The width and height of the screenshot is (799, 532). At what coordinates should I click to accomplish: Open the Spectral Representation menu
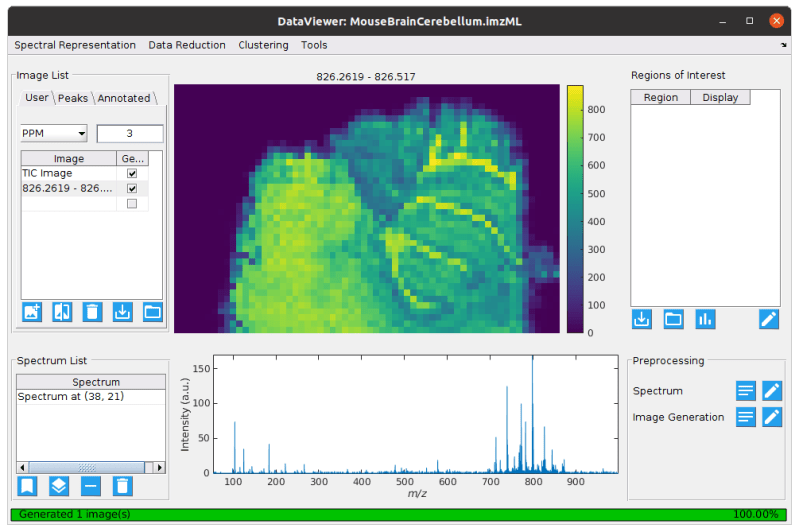coord(75,45)
